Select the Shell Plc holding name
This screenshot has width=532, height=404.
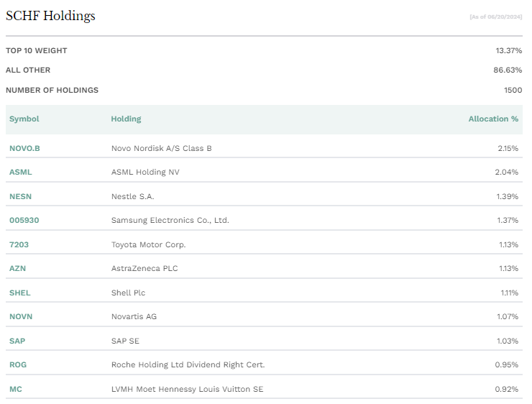[128, 293]
